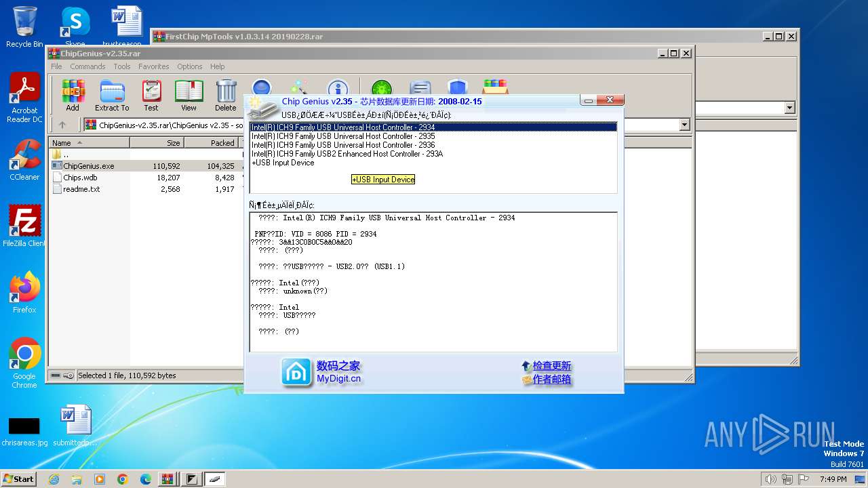Viewport: 868px width, 488px height.
Task: Open Google Chrome desktop shortcut
Action: tap(24, 363)
